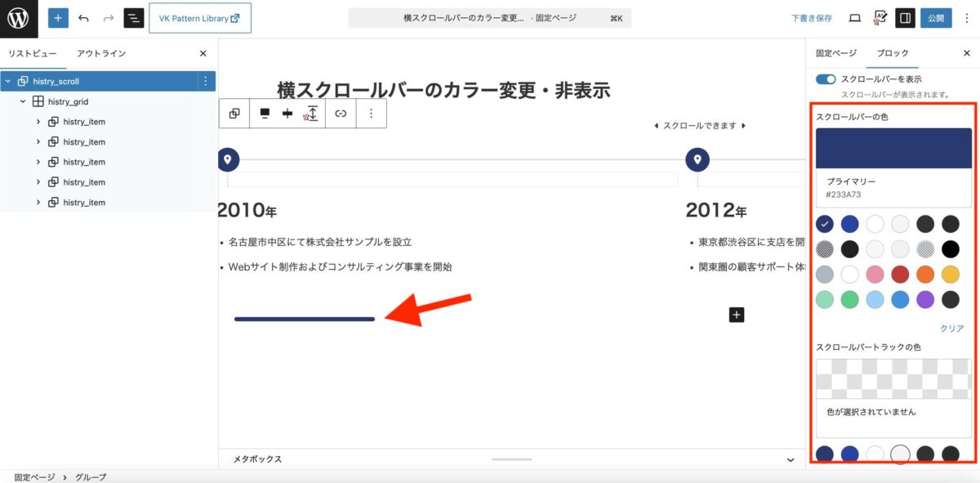The height and width of the screenshot is (483, 980).
Task: Collapse the histry_grid tree item
Action: 23,102
